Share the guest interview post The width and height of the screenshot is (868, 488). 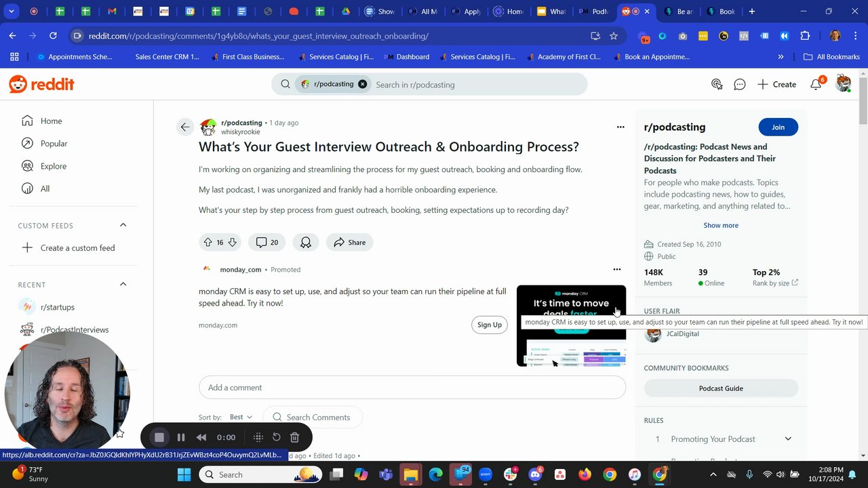tap(349, 242)
